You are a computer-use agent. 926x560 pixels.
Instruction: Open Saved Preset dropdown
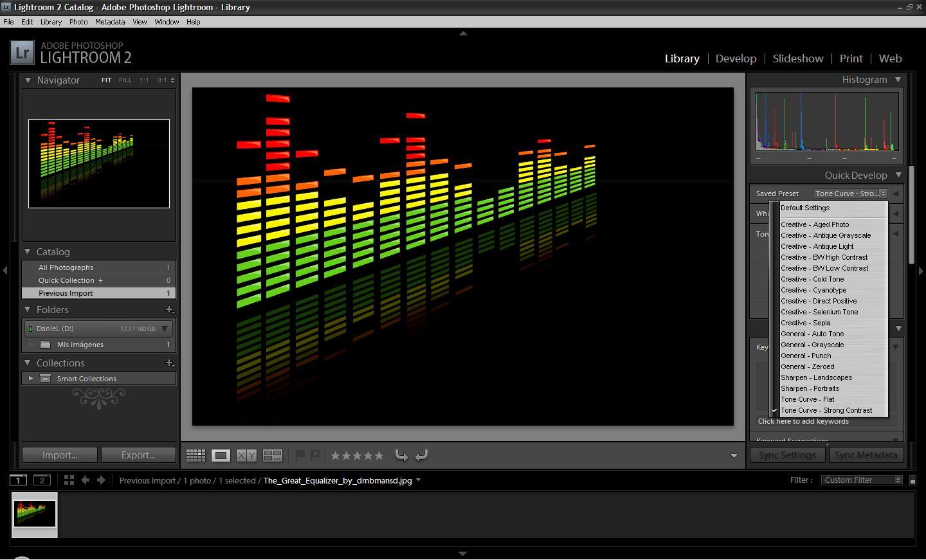(850, 194)
